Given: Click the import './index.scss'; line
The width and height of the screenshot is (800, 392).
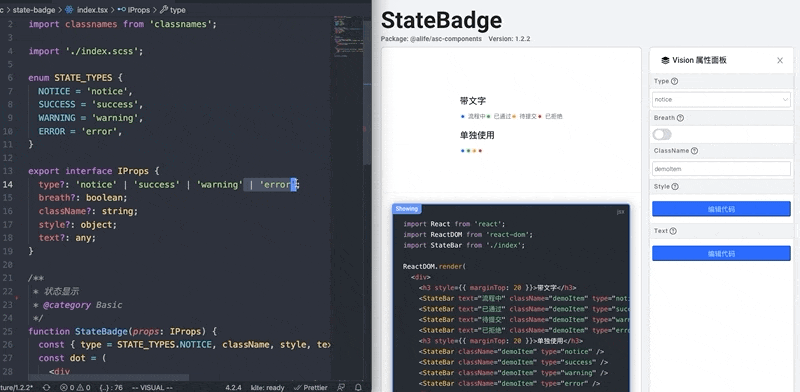Looking at the screenshot, I should [x=86, y=51].
